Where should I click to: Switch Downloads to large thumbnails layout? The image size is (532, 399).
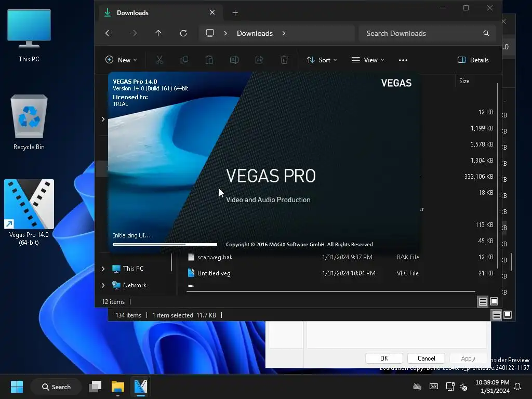tap(494, 301)
